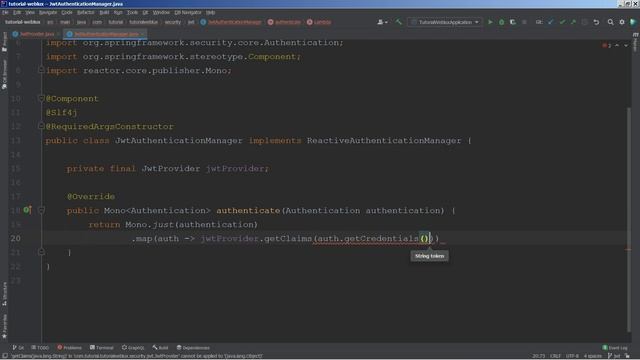Go to next highlighted error arrow
The width and height of the screenshot is (640, 360).
[626, 45]
